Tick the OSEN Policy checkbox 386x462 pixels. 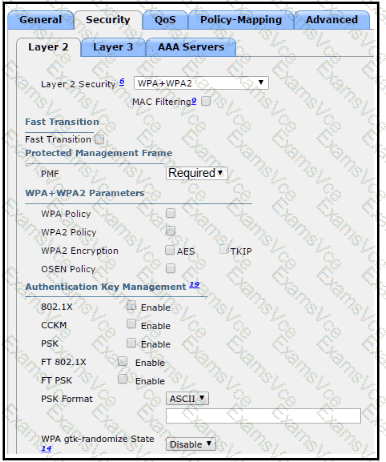(171, 268)
